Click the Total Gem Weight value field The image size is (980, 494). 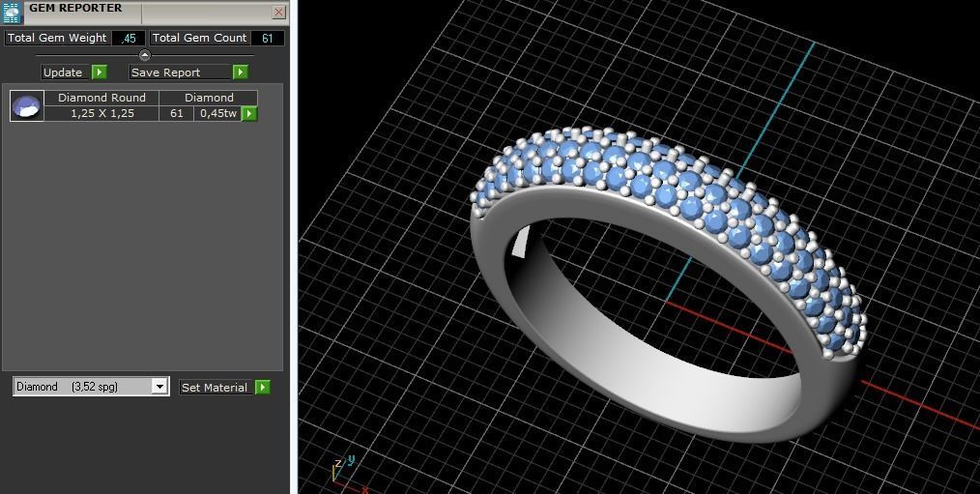pyautogui.click(x=129, y=38)
